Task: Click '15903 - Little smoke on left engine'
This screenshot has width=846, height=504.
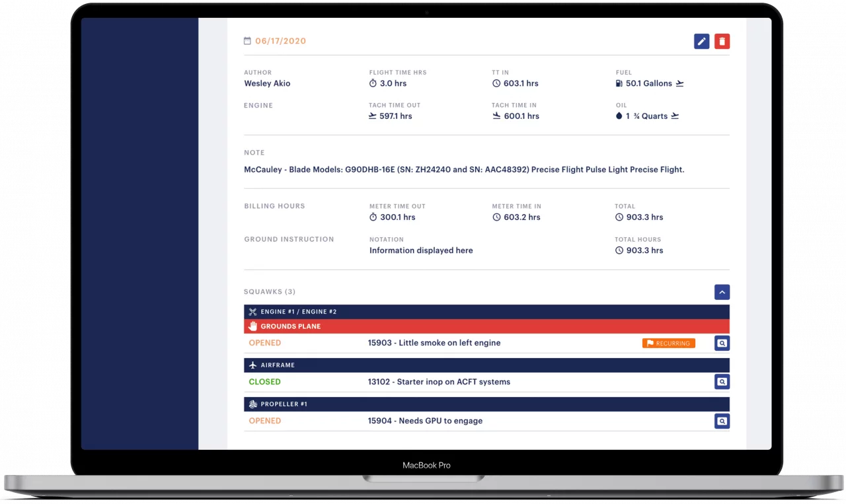Action: [x=434, y=343]
